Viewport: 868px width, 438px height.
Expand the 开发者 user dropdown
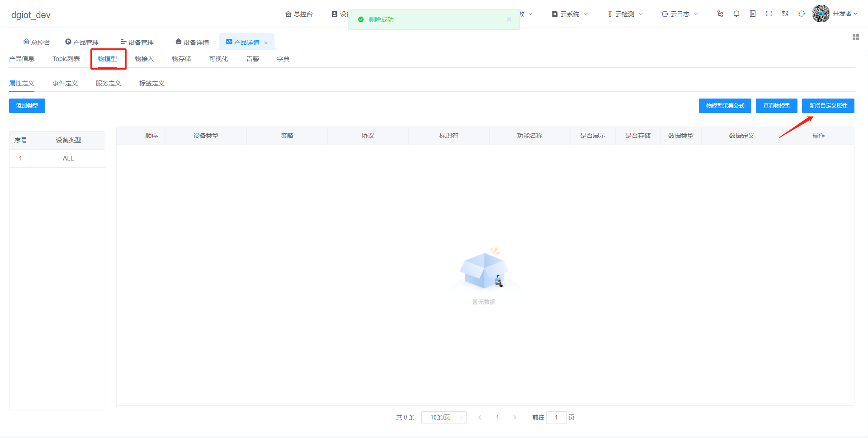pyautogui.click(x=845, y=14)
